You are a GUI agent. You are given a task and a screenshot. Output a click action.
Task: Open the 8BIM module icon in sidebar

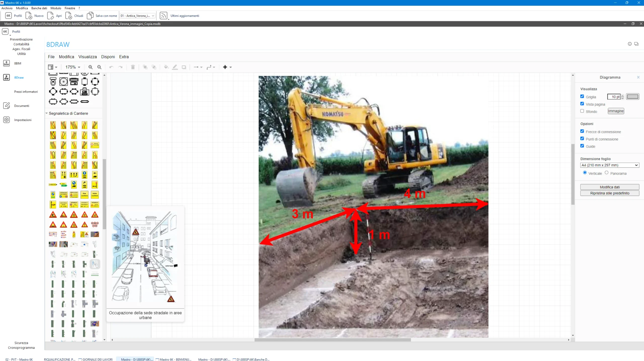(x=7, y=63)
